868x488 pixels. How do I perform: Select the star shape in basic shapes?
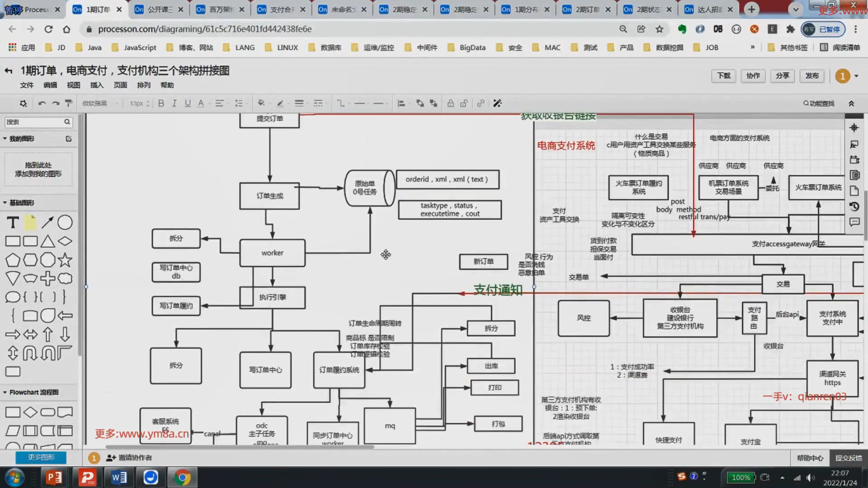(65, 260)
